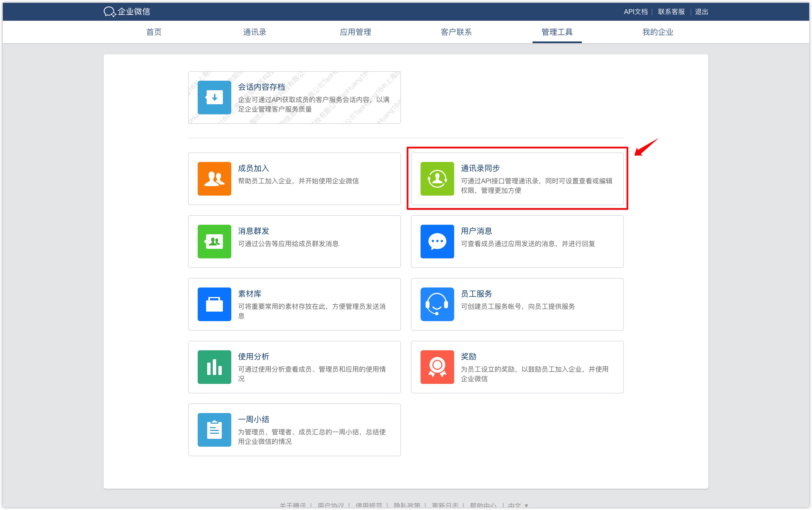Open the 消息群发 title link
Viewport: 812px width, 510px height.
tap(253, 231)
